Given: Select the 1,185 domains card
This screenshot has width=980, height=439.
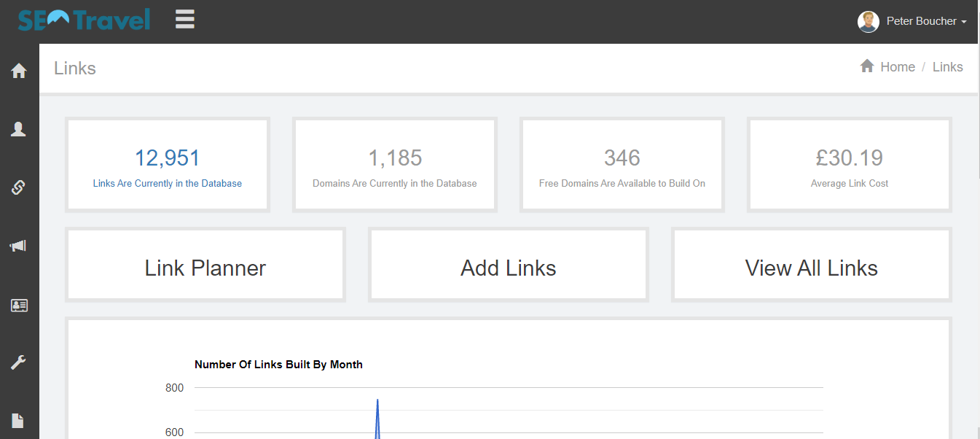Looking at the screenshot, I should click(x=395, y=166).
